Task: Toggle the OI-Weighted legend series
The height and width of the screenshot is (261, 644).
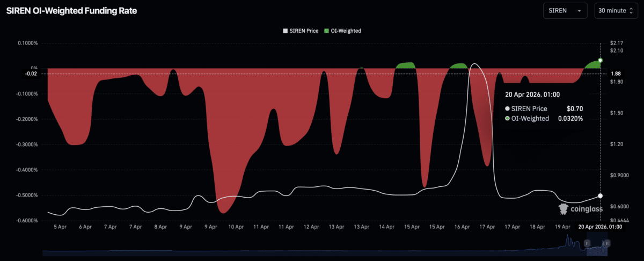Action: [342, 31]
